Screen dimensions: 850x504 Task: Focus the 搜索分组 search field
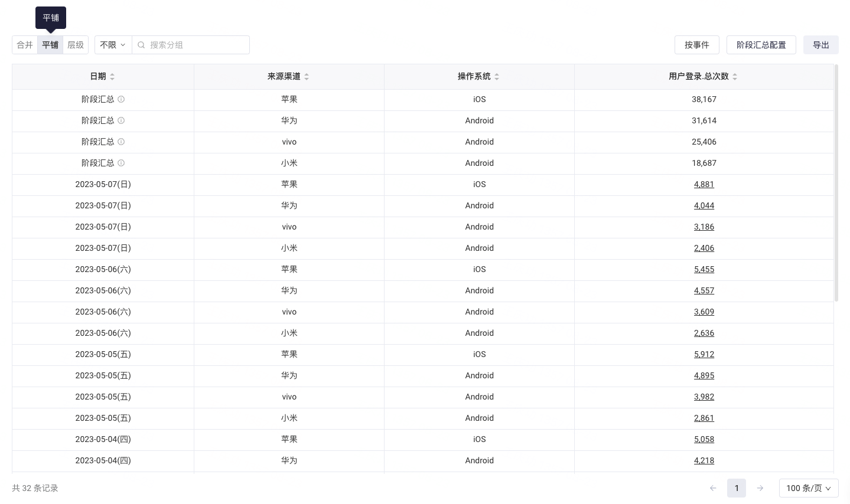pyautogui.click(x=195, y=45)
